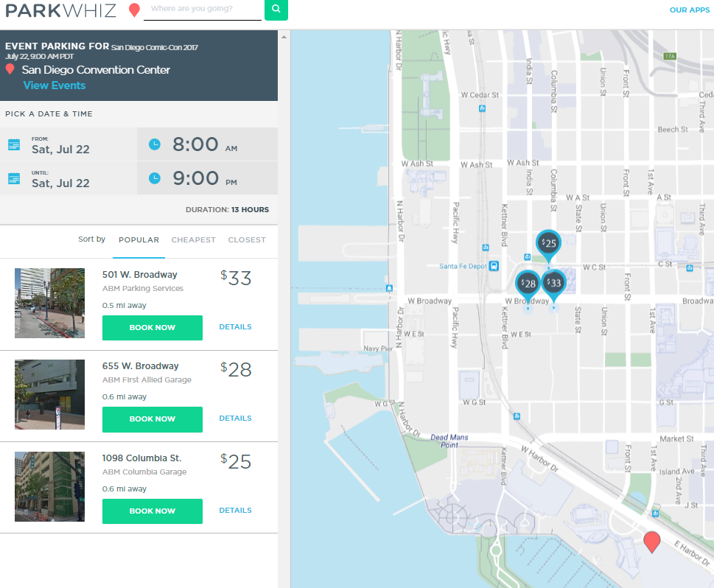This screenshot has width=714, height=588.
Task: Open the 8:00 AM start time picker
Action: [x=208, y=144]
